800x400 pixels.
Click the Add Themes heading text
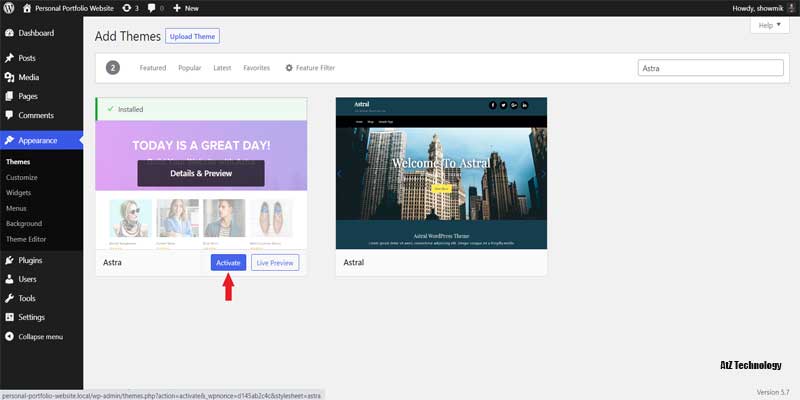pos(128,36)
